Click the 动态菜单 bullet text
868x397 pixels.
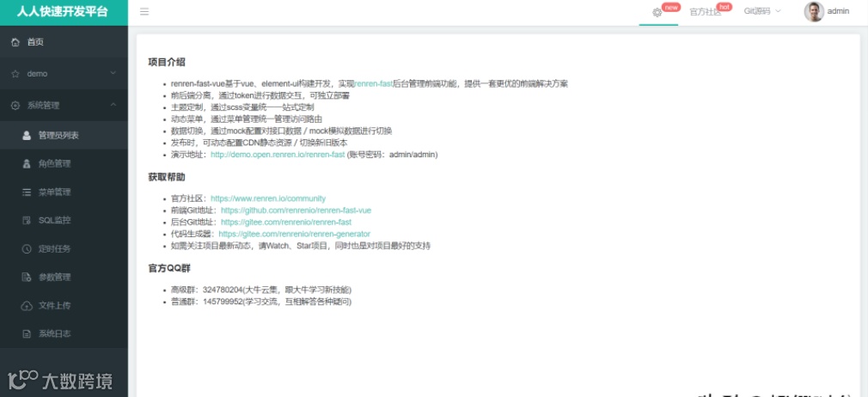tap(247, 119)
